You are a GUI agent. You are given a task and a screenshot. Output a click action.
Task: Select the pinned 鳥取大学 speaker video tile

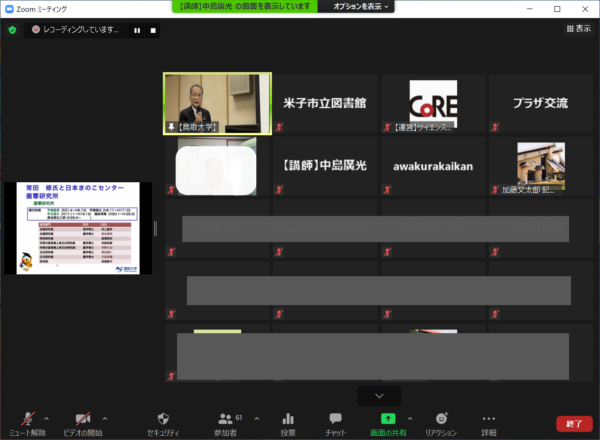click(x=217, y=104)
